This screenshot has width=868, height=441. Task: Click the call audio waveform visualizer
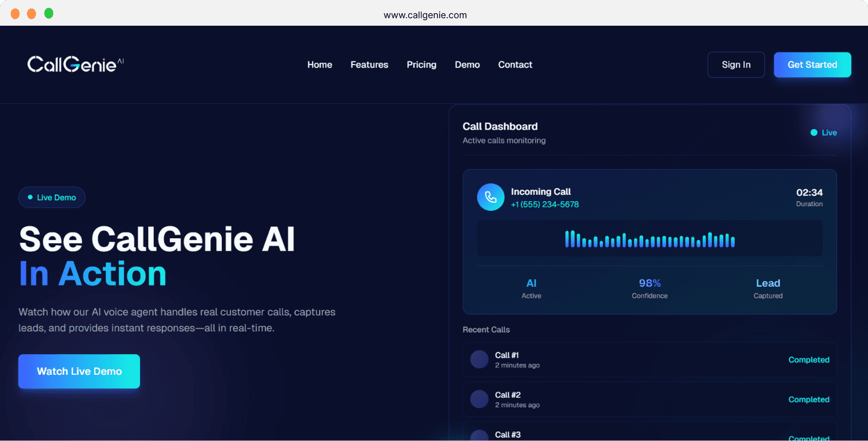coord(650,238)
